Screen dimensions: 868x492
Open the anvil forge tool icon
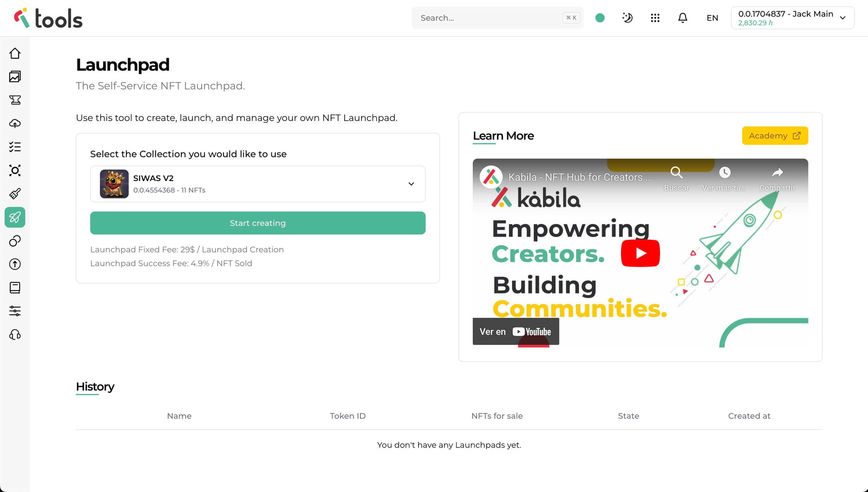pos(15,100)
